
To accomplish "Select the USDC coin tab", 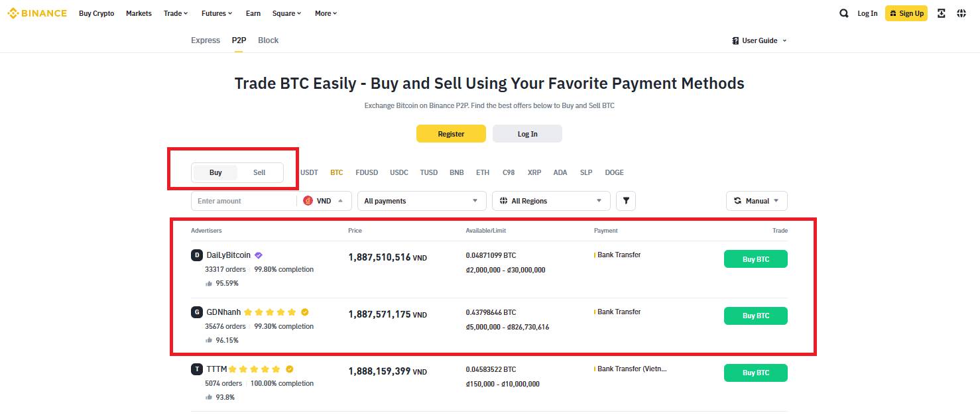I will (x=399, y=172).
